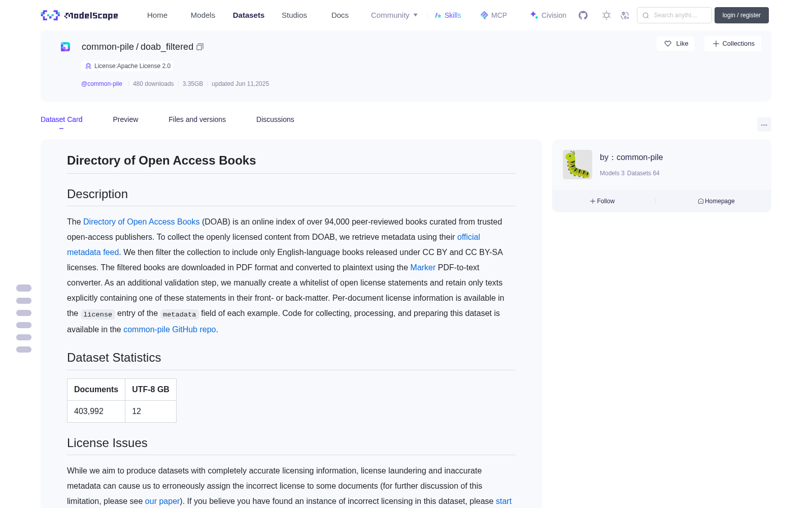Click the Skills sparkle icon
The image size is (812, 508).
pyautogui.click(x=438, y=15)
